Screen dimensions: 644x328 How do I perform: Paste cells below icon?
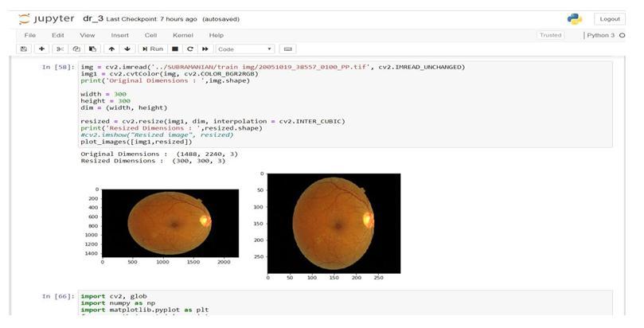click(x=92, y=49)
